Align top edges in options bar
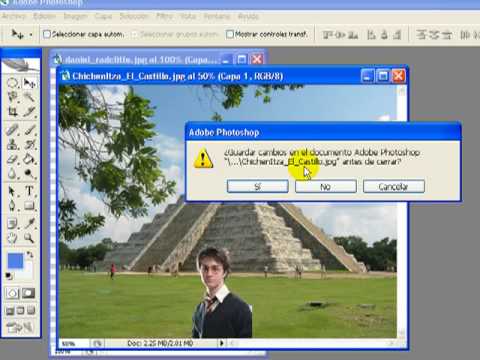480x360 pixels. [x=328, y=34]
